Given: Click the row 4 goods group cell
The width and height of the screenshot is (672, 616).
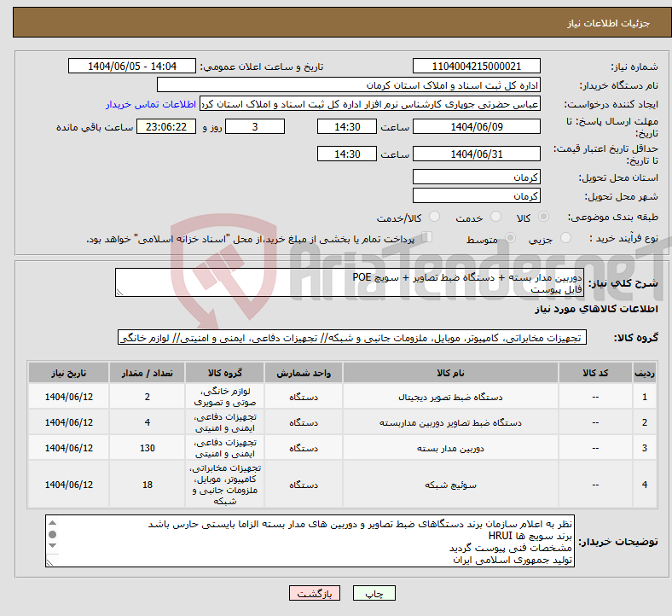Looking at the screenshot, I should (x=224, y=485).
